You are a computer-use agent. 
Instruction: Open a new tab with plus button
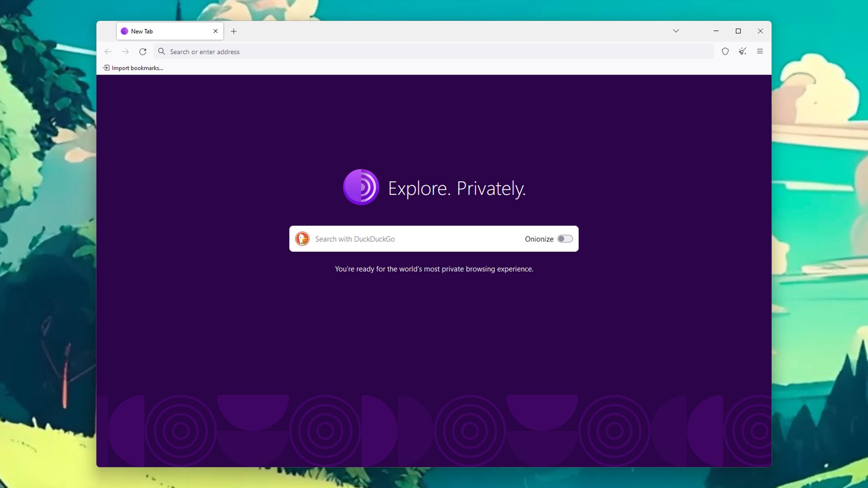coord(233,31)
